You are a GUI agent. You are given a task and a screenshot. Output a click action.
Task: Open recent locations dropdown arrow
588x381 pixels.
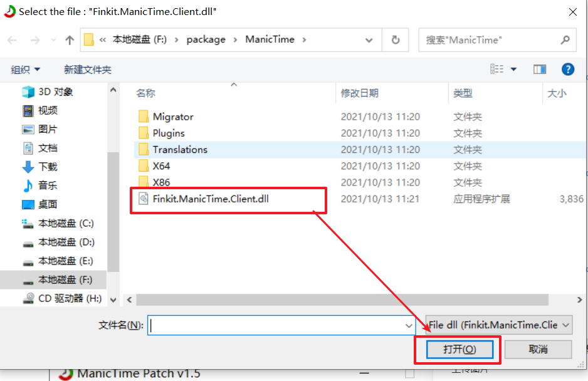pyautogui.click(x=53, y=40)
